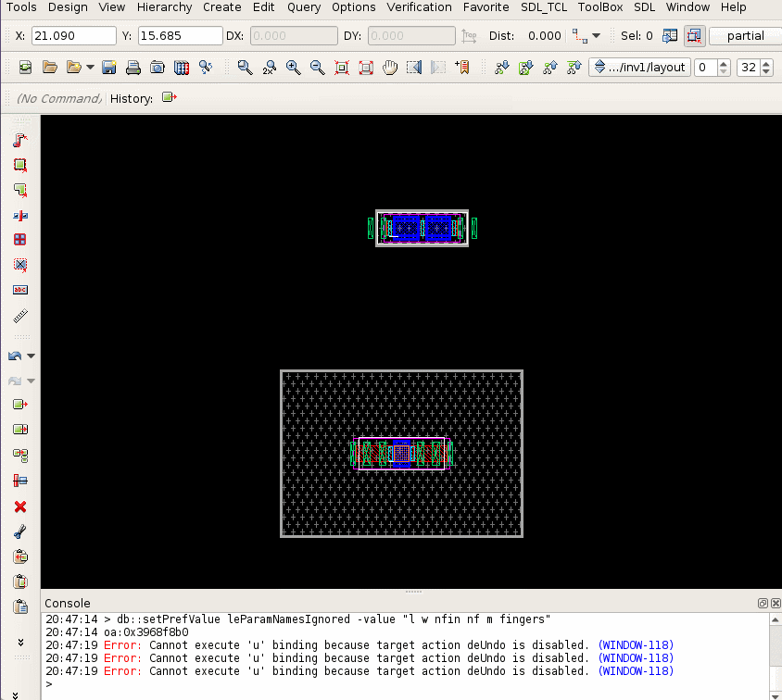Click the library books icon
This screenshot has width=782, height=700.
point(182,68)
